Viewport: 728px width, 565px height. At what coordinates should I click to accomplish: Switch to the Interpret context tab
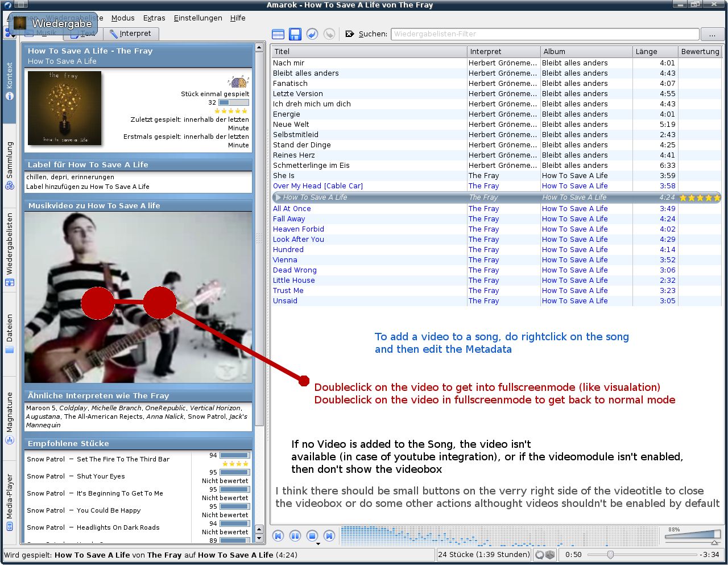click(x=131, y=34)
